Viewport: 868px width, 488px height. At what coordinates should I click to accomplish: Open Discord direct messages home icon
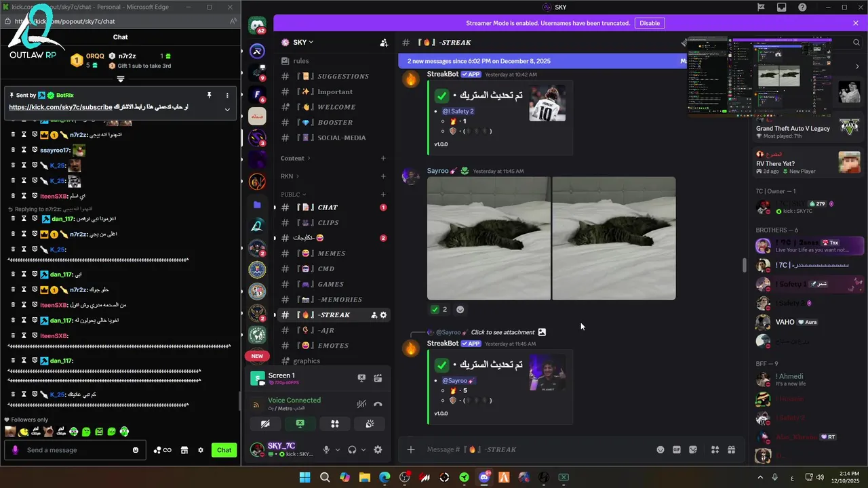257,26
